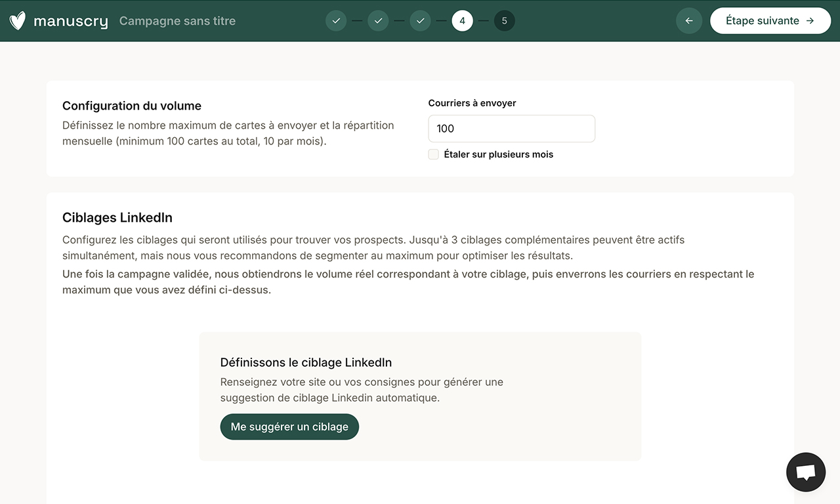Click the manuscry heart logo icon
This screenshot has height=504, width=840.
point(17,20)
